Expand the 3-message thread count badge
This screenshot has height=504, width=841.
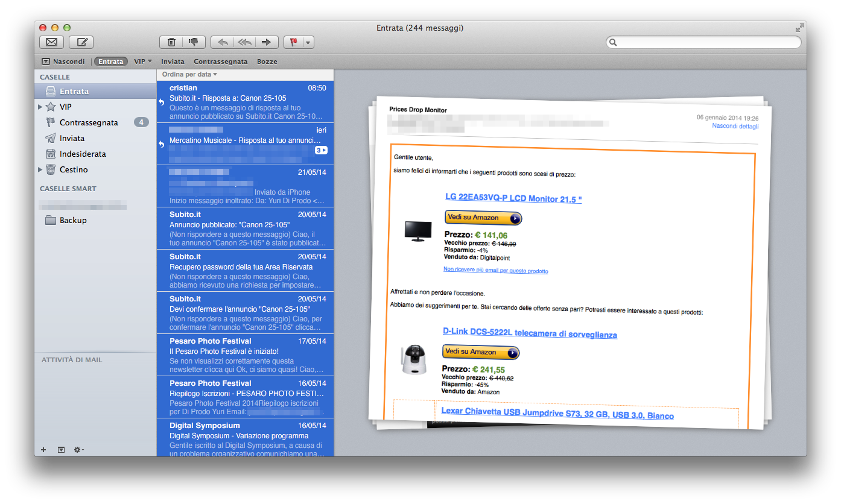[x=321, y=150]
